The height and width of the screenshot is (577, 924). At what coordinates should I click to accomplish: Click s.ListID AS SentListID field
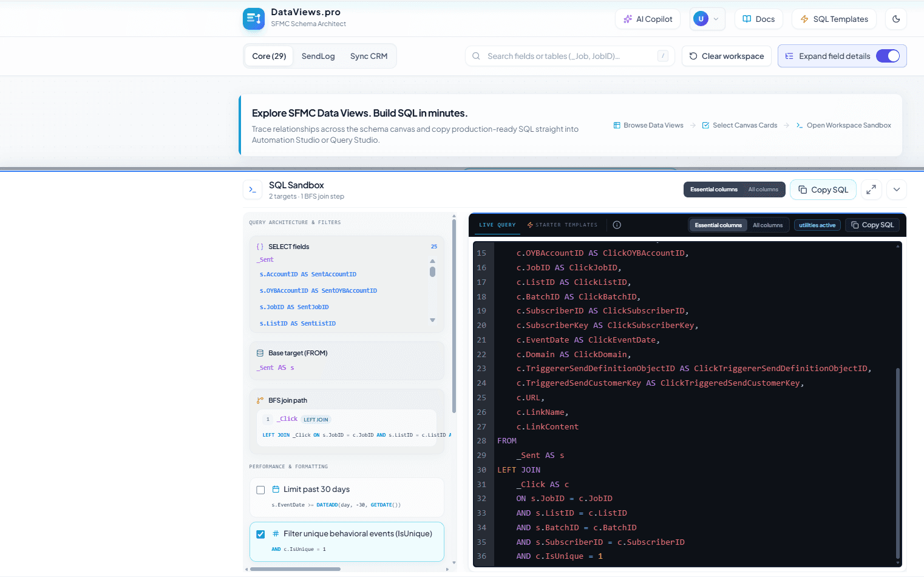[297, 324]
